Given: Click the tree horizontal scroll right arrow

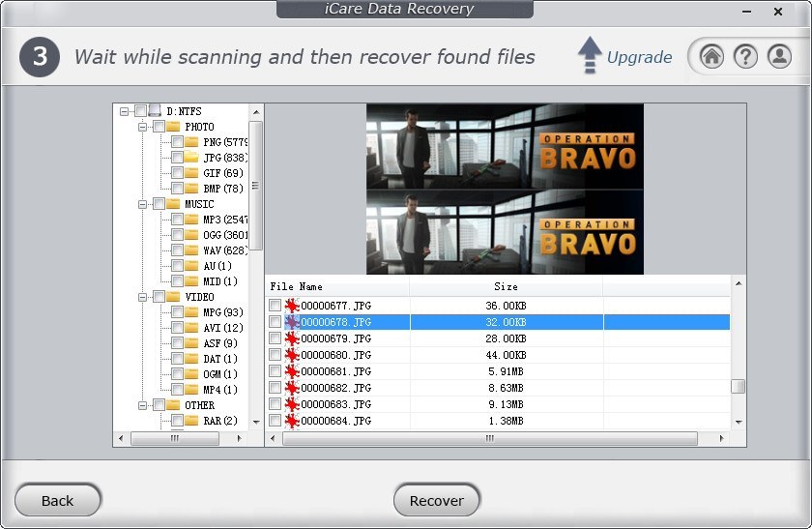Looking at the screenshot, I should coord(240,438).
